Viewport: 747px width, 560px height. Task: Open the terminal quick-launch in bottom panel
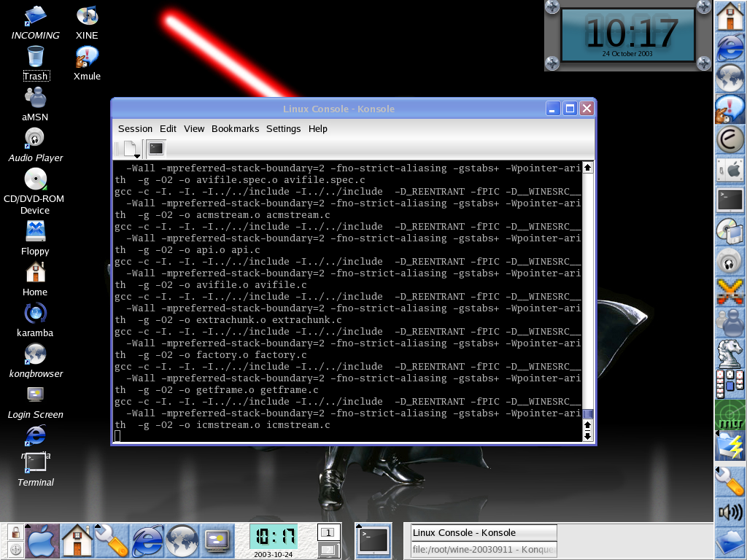point(373,540)
